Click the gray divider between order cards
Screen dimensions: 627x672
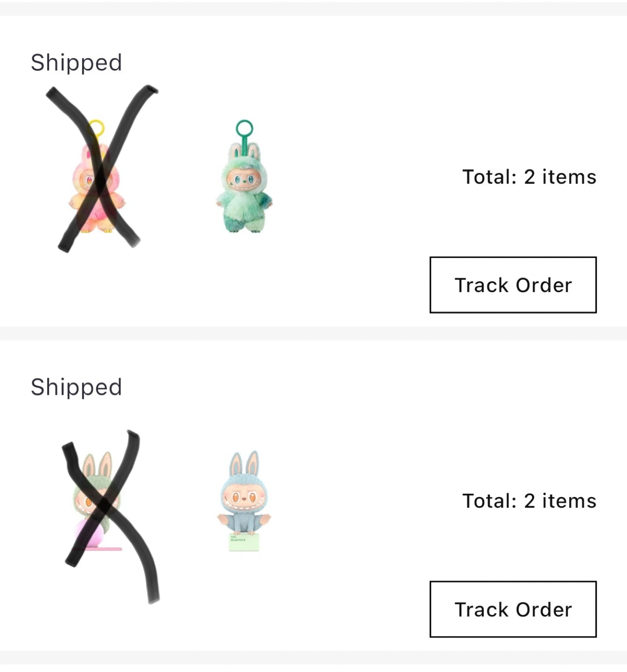[x=313, y=333]
